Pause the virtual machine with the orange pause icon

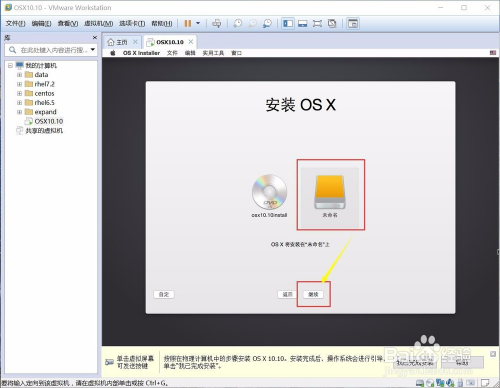point(188,23)
